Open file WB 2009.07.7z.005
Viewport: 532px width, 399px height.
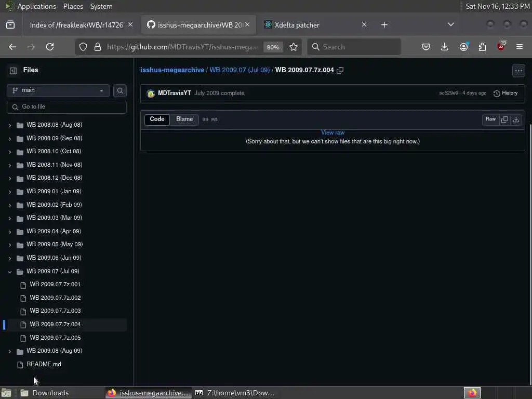[x=55, y=338]
